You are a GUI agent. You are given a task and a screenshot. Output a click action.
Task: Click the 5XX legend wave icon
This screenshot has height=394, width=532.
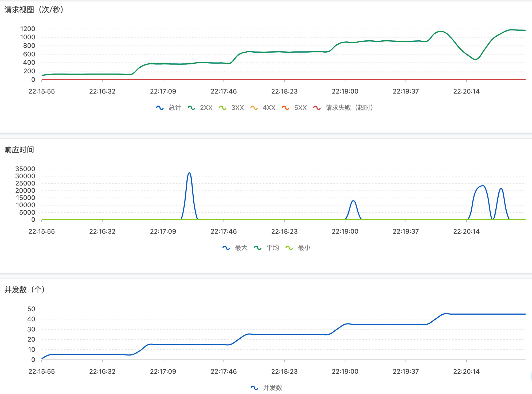pos(285,108)
